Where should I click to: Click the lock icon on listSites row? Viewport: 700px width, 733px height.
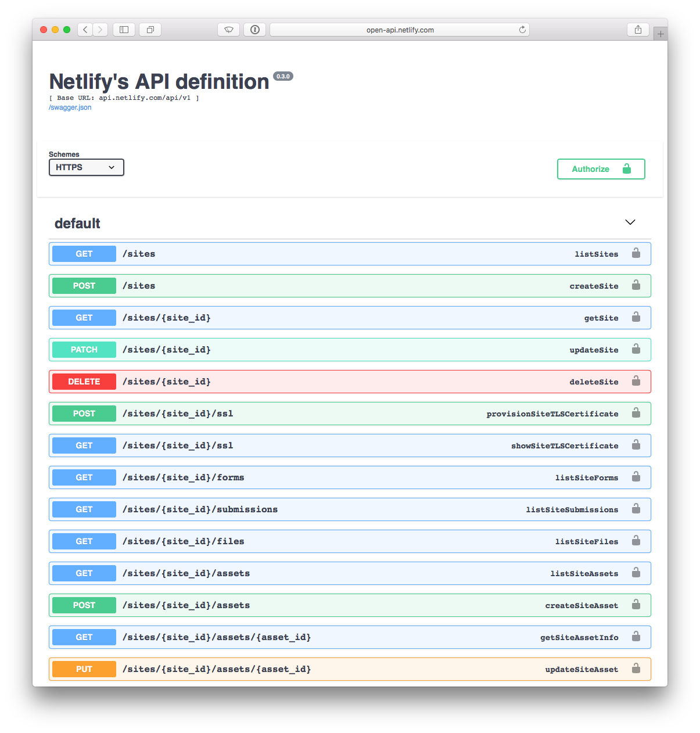636,253
